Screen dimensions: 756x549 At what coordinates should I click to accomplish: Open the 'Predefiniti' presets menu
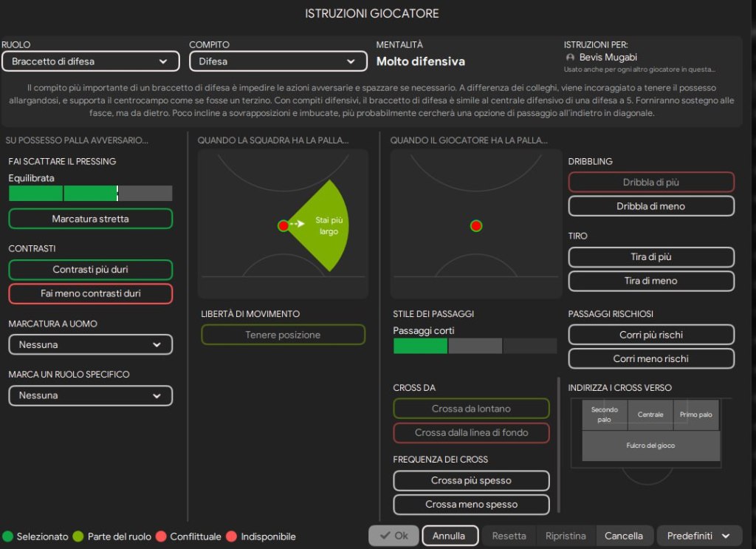699,536
